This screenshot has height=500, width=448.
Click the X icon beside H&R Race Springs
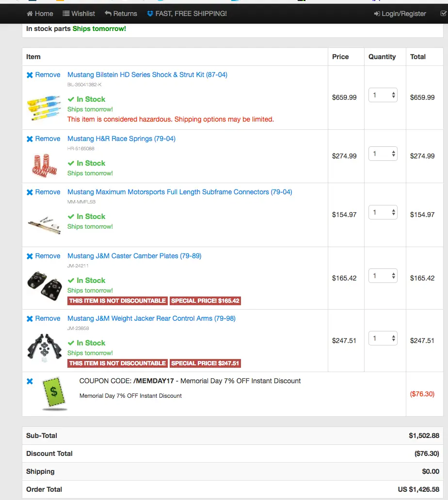pos(30,139)
